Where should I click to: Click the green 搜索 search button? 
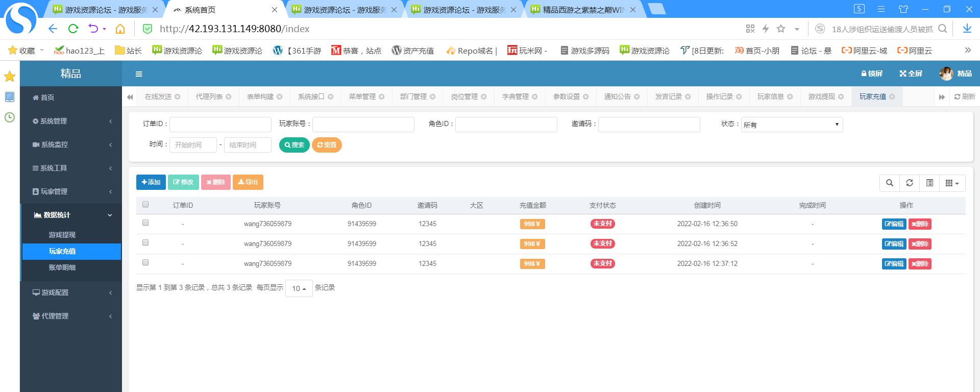(294, 145)
